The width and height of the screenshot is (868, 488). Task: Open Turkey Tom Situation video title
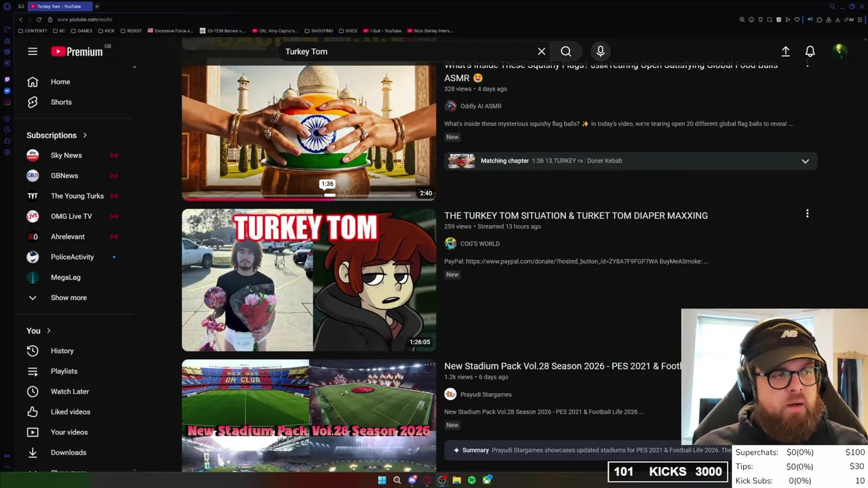tap(576, 216)
